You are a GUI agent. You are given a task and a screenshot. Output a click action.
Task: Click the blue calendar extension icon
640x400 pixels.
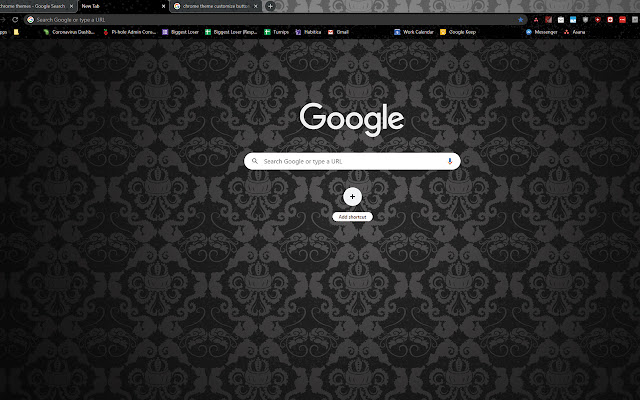click(x=573, y=20)
